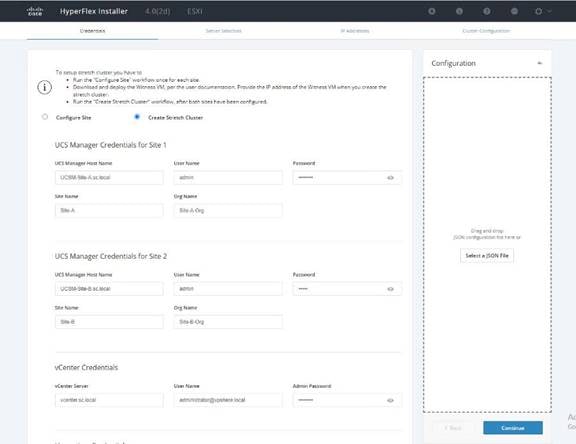This screenshot has width=576, height=444.
Task: Focus Site 2 UCS Manager Host Name field
Action: tap(109, 289)
